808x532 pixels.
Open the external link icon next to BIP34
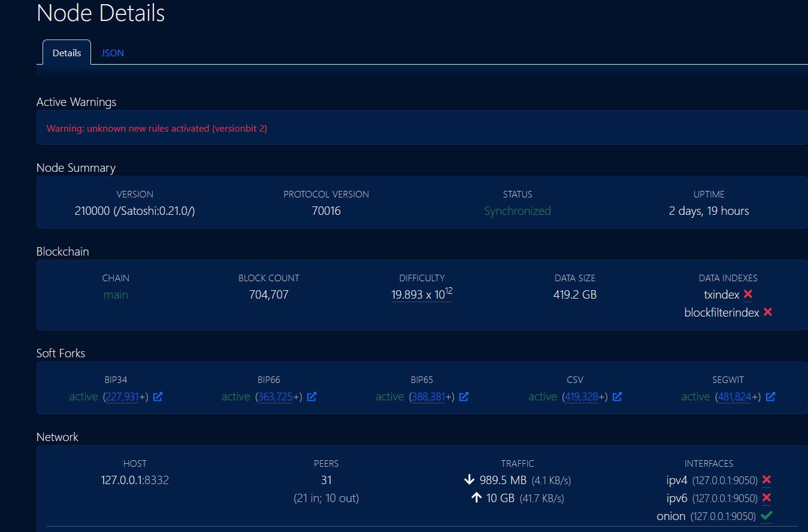point(157,397)
